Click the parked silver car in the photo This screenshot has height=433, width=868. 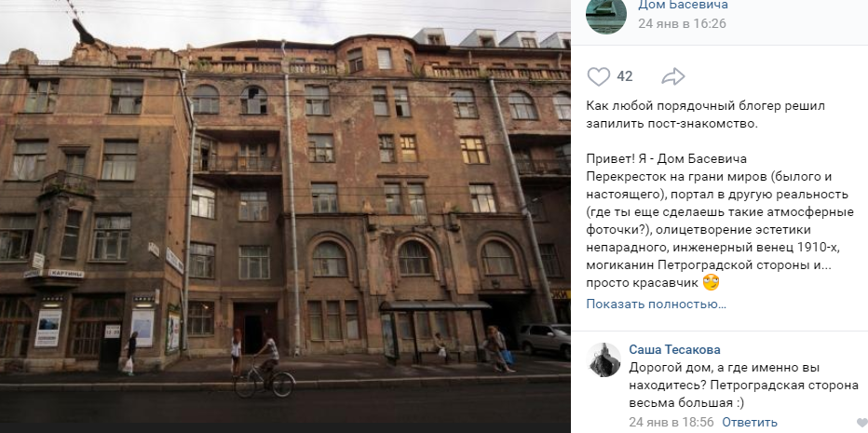coord(544,341)
